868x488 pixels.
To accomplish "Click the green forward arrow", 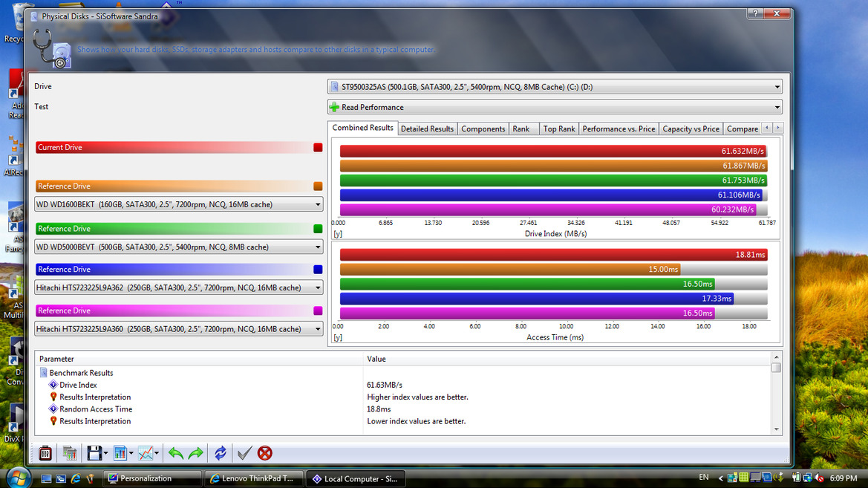I will [x=196, y=453].
